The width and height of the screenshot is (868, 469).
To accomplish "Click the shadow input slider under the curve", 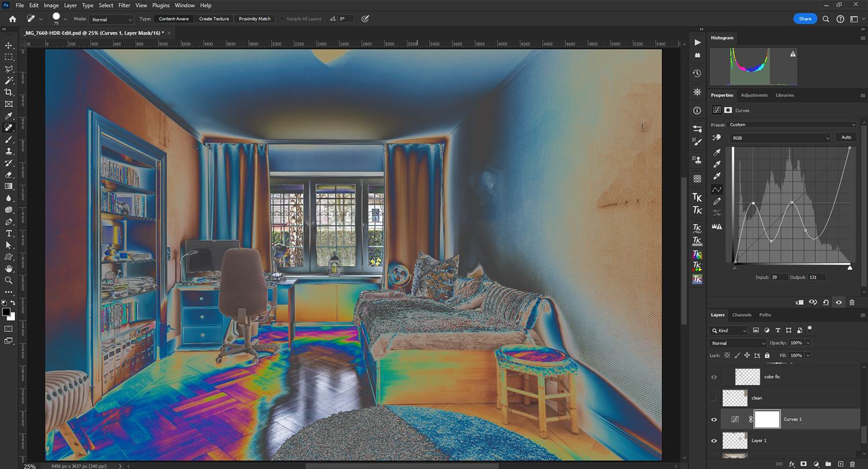I will pyautogui.click(x=734, y=267).
